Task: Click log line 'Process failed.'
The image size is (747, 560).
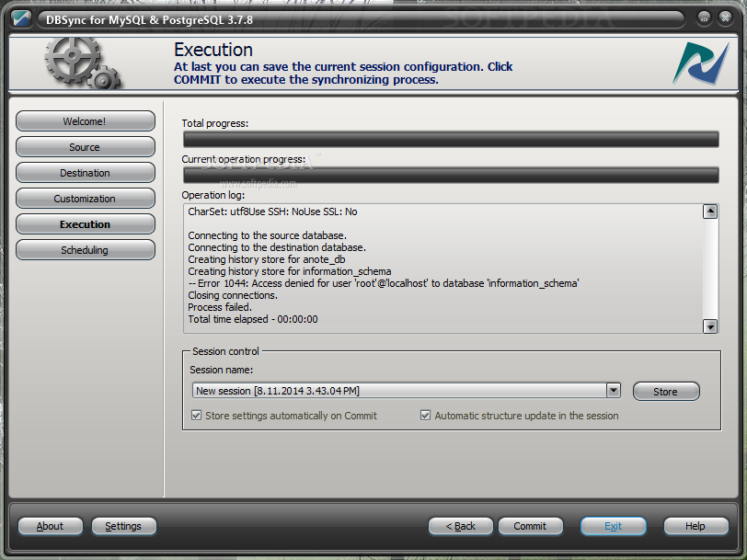Action: 220,307
